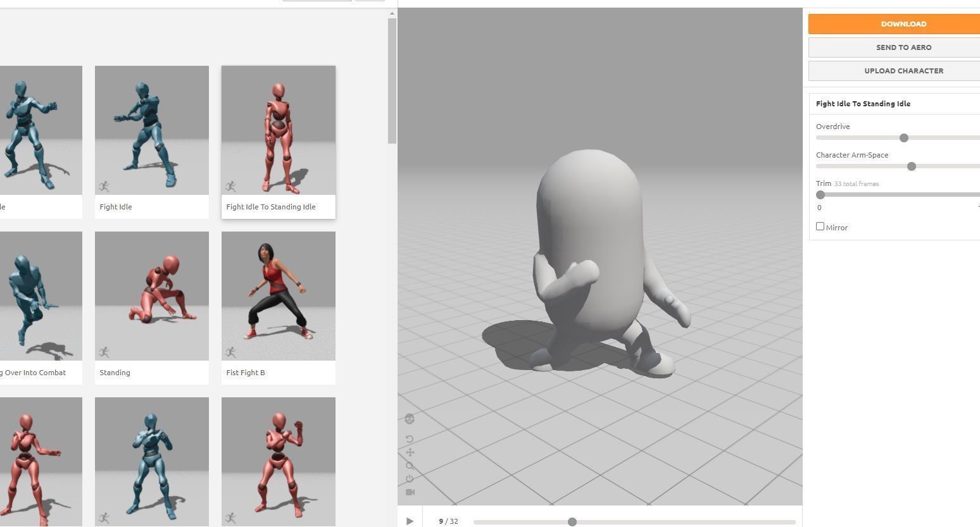
Task: Click the Trim start value 0
Action: click(819, 208)
